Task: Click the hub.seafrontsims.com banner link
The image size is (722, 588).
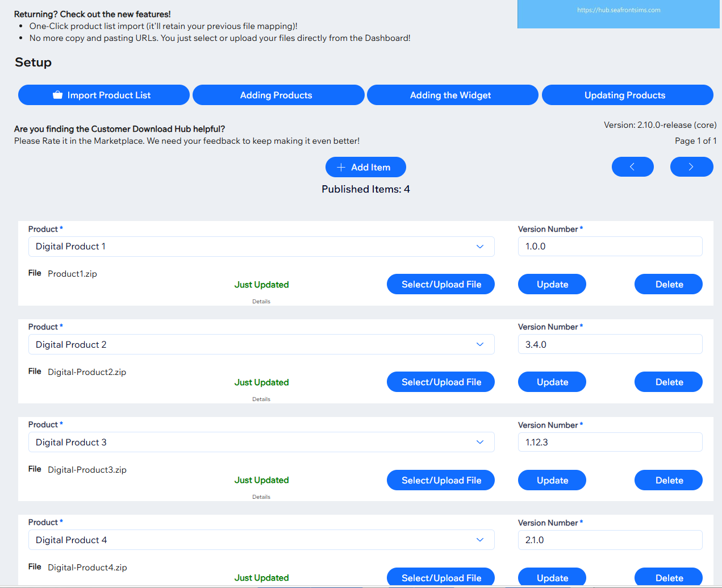Action: click(619, 10)
